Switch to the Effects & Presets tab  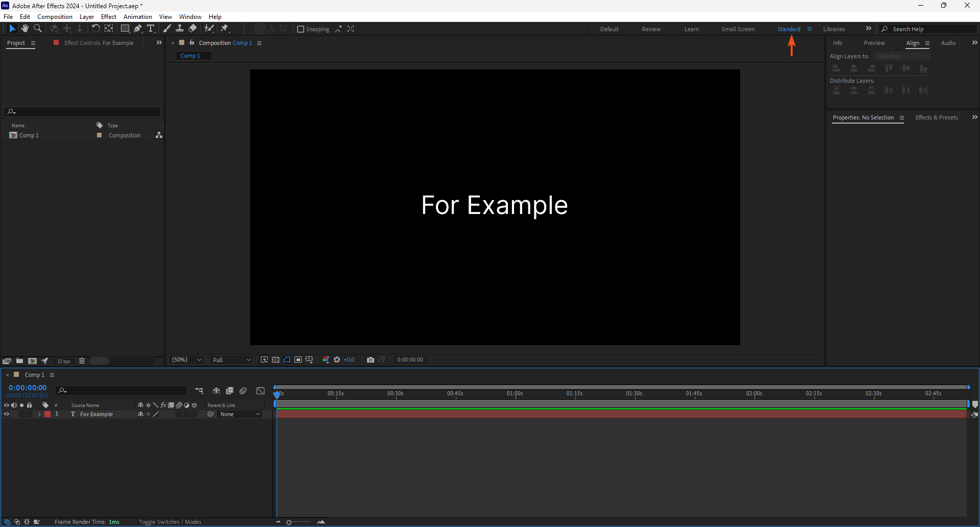[937, 117]
